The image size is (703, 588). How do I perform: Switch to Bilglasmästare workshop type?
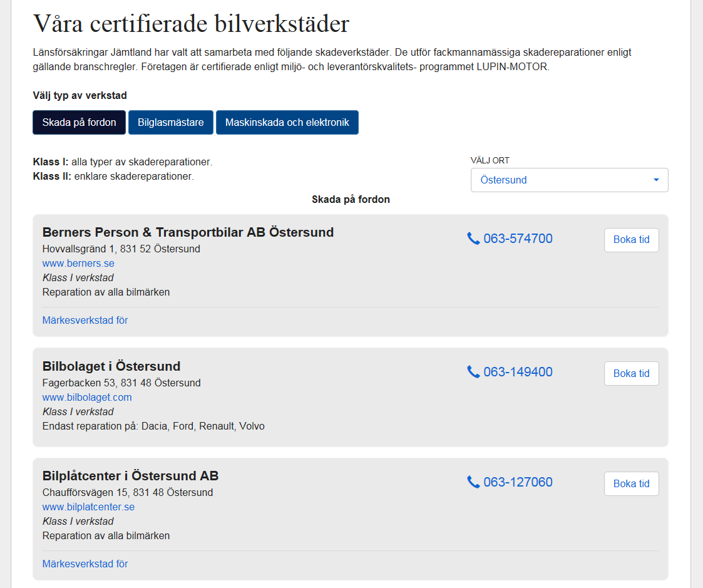pyautogui.click(x=171, y=123)
